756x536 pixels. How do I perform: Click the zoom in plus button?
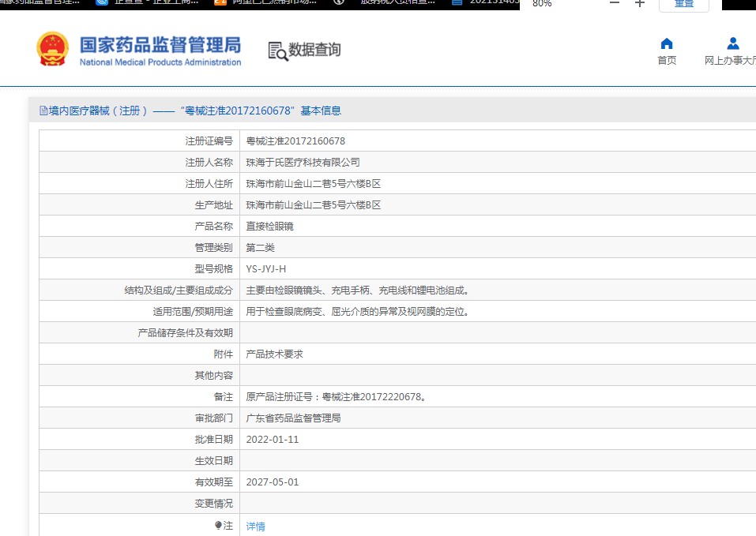pos(640,3)
